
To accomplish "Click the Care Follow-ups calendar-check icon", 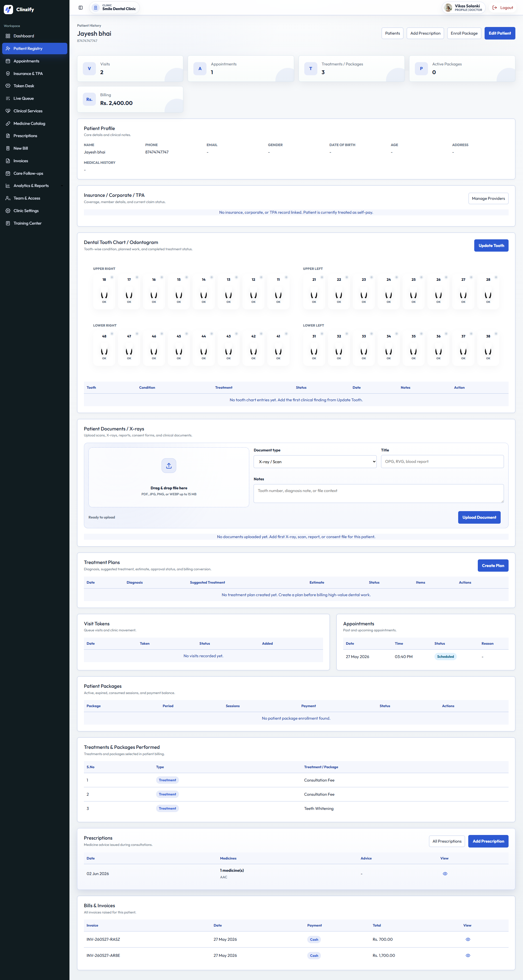I will point(8,173).
